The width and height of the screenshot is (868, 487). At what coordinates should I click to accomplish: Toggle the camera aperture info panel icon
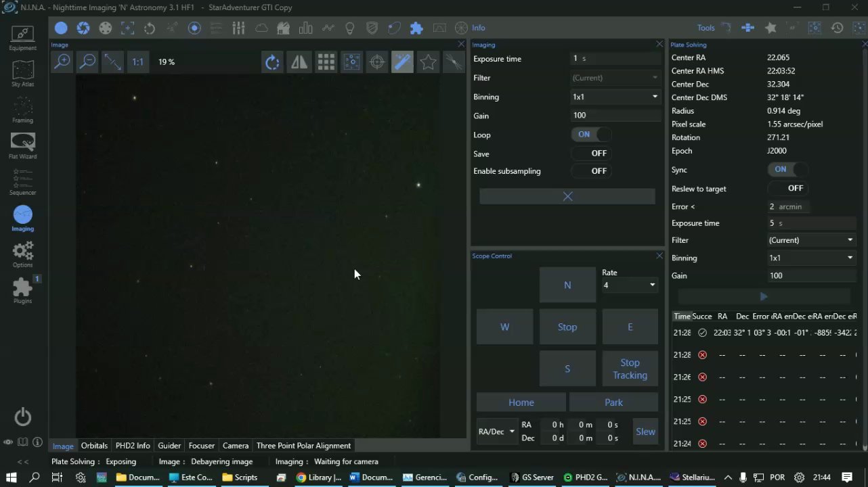83,28
